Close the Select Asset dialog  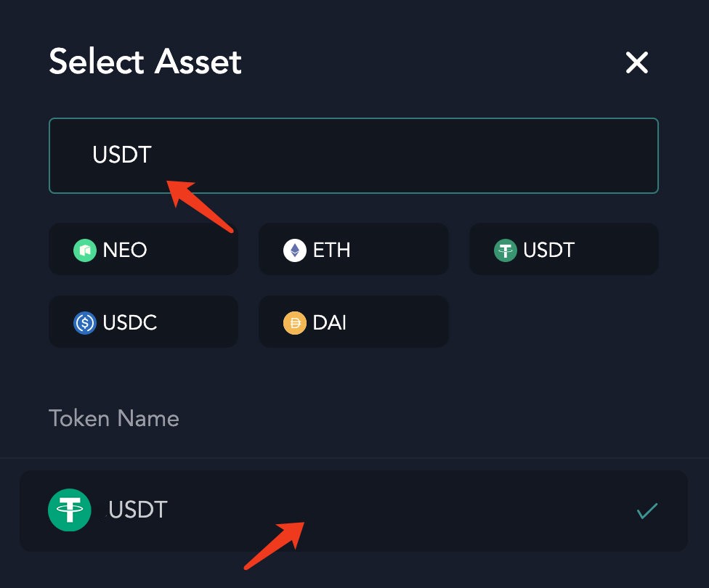pos(636,62)
